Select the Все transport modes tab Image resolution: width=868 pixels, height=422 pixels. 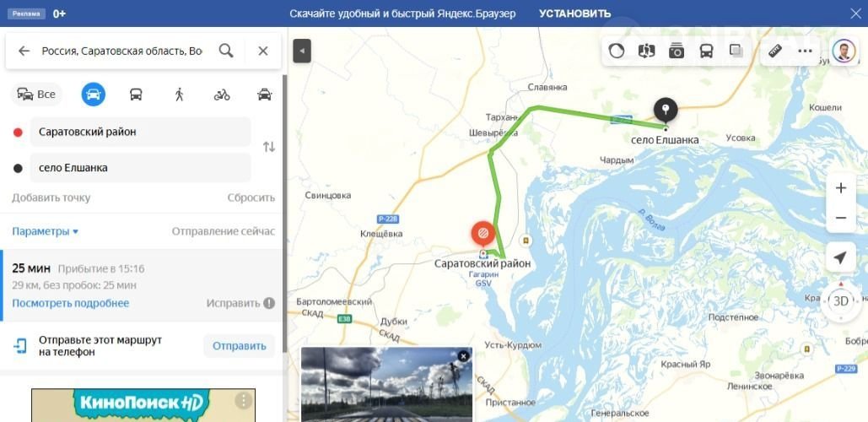[36, 95]
